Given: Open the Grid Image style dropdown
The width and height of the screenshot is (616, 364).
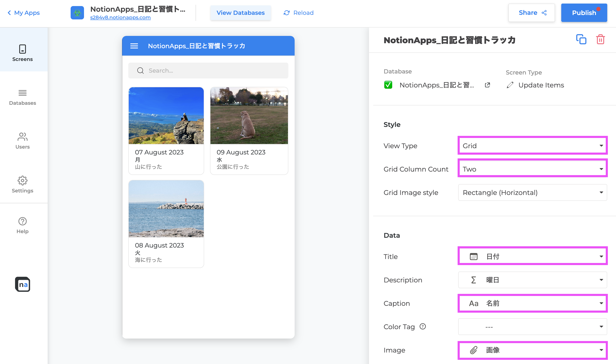Looking at the screenshot, I should click(533, 193).
